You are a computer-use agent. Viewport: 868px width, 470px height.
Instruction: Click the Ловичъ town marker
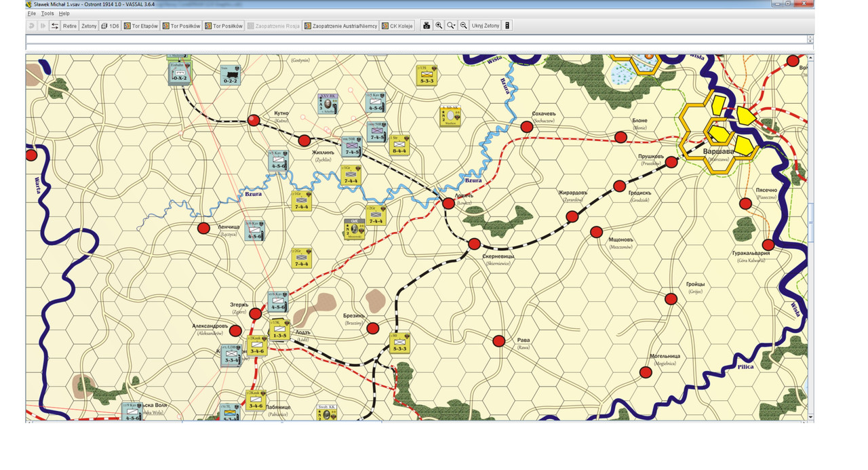(x=448, y=203)
